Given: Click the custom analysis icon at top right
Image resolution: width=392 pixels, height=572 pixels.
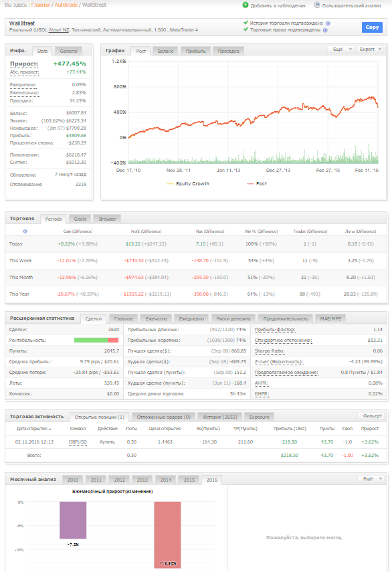Looking at the screenshot, I should 317,5.
